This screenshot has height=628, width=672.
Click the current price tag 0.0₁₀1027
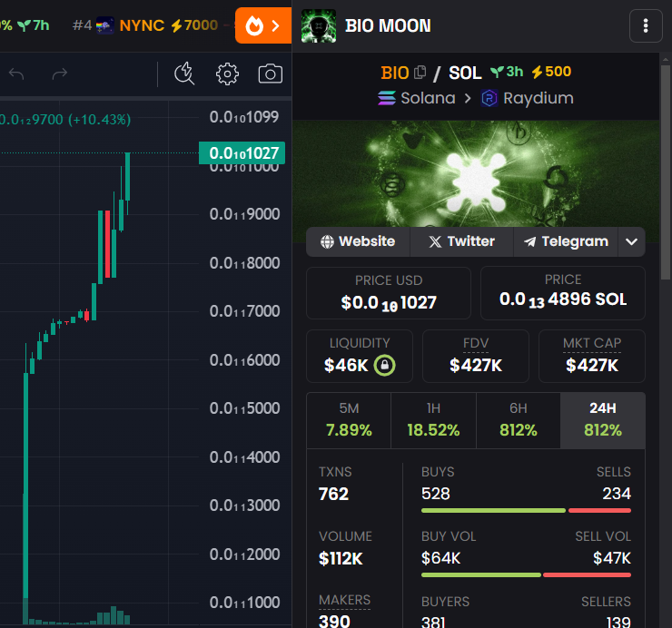[242, 153]
